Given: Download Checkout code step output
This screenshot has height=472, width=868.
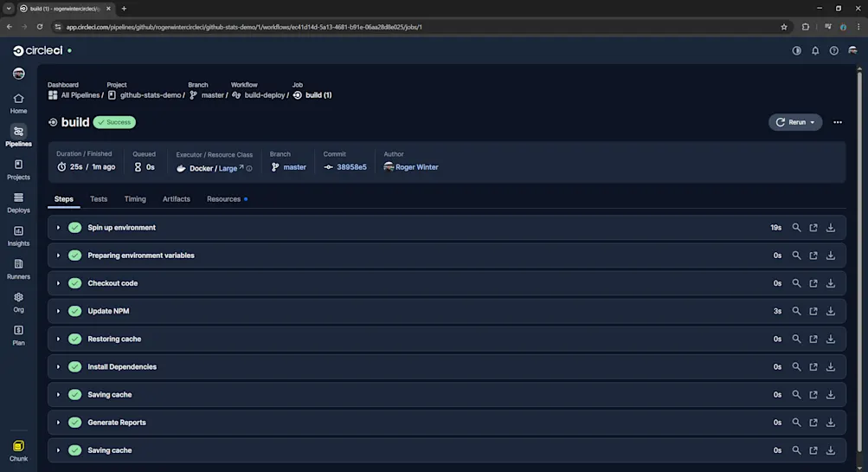Looking at the screenshot, I should click(831, 283).
